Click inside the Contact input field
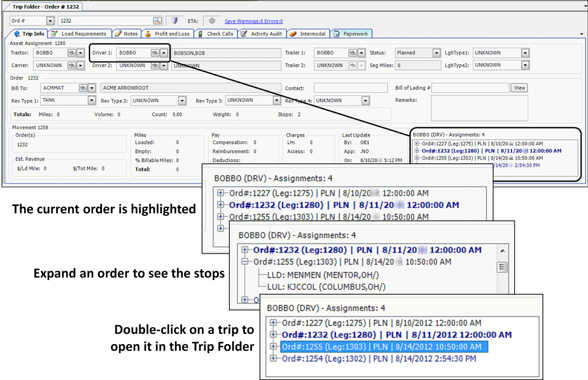The image size is (588, 380). coord(349,88)
